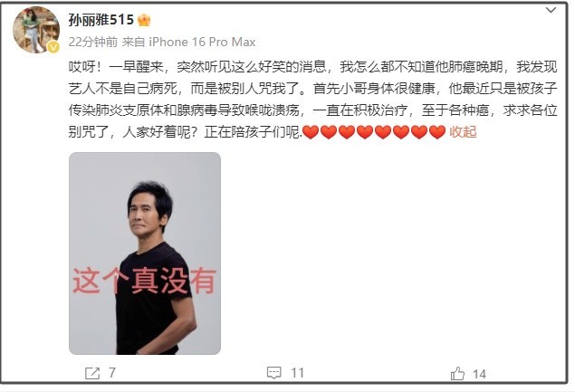Like the post with thumbs-up icon
The height and width of the screenshot is (392, 575).
tap(457, 374)
